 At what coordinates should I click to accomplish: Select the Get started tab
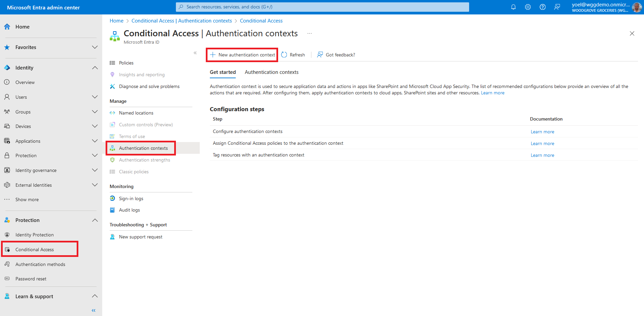point(223,72)
